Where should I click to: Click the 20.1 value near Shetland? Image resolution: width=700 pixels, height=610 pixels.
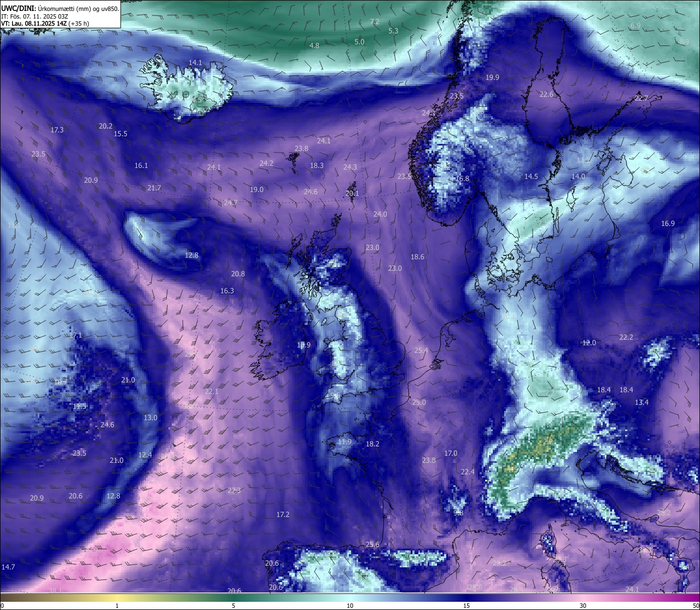[353, 194]
